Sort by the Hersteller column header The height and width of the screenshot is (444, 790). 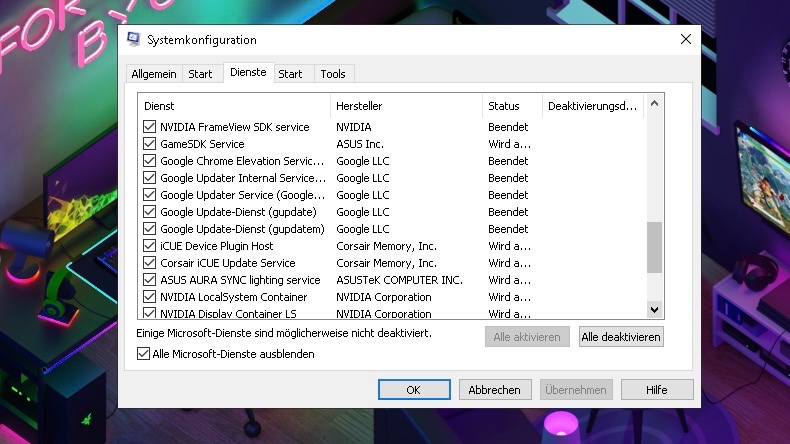406,106
